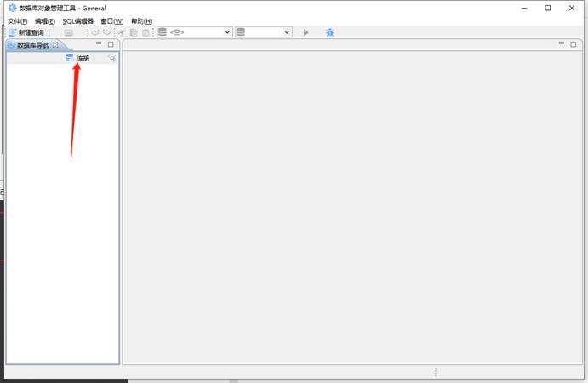Maximize the editor area panel
The width and height of the screenshot is (588, 383).
[x=574, y=44]
